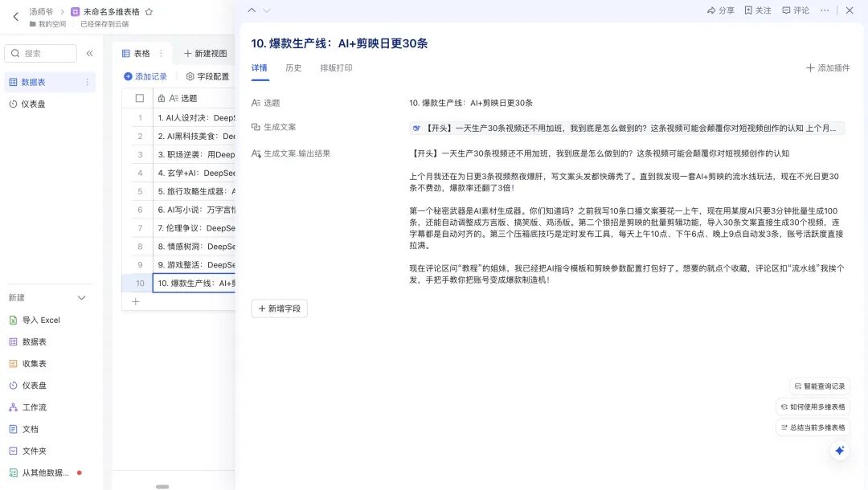This screenshot has height=490, width=868.
Task: Go back with the left arrow icon
Action: click(15, 17)
